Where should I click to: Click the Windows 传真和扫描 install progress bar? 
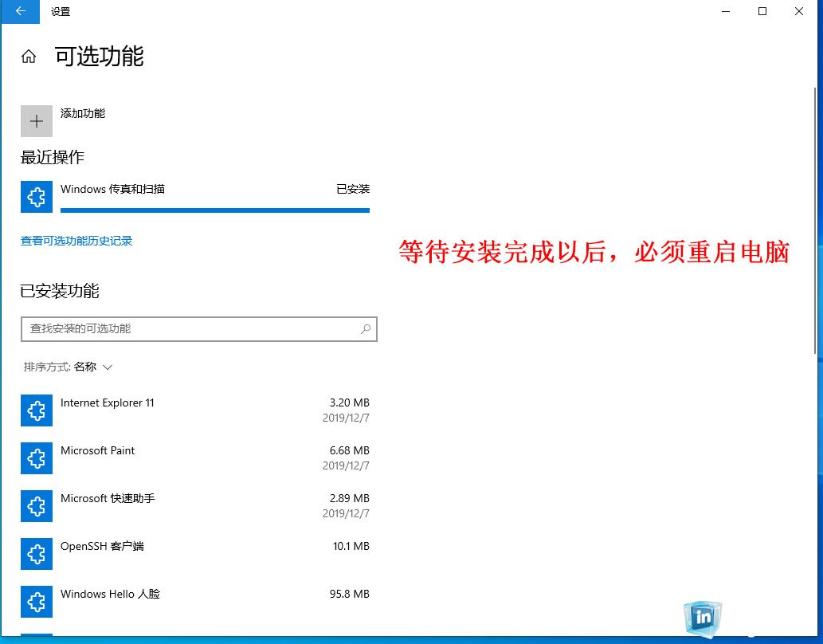click(x=214, y=210)
